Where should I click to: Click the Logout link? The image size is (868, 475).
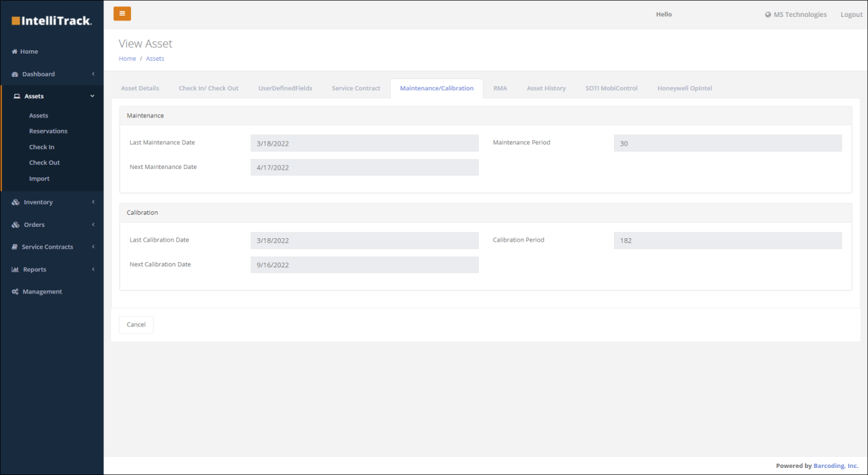coord(851,15)
